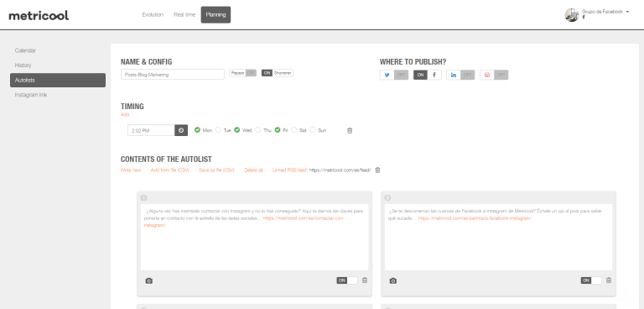Image resolution: width=644 pixels, height=309 pixels.
Task: Toggle the Repeat switch
Action: click(x=242, y=73)
